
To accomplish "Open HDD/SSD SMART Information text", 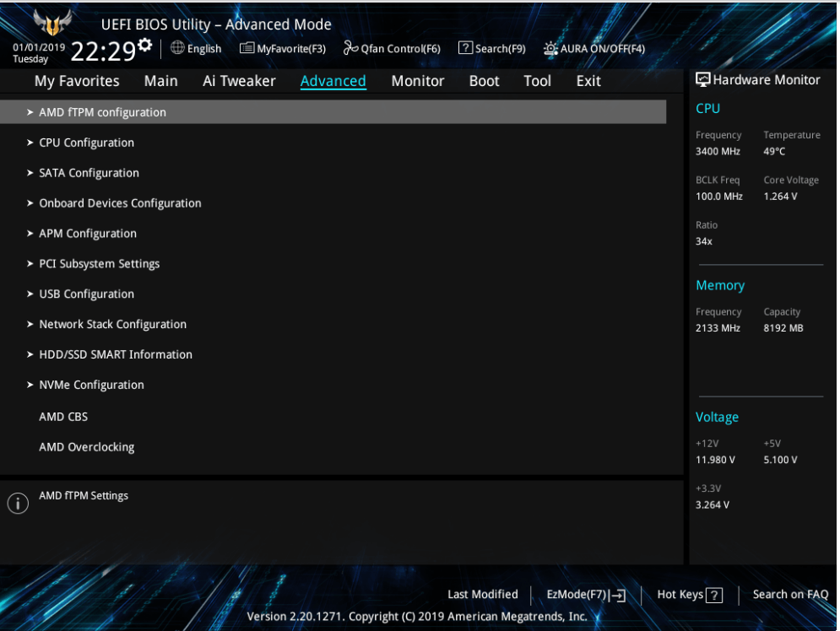I will pos(116,354).
